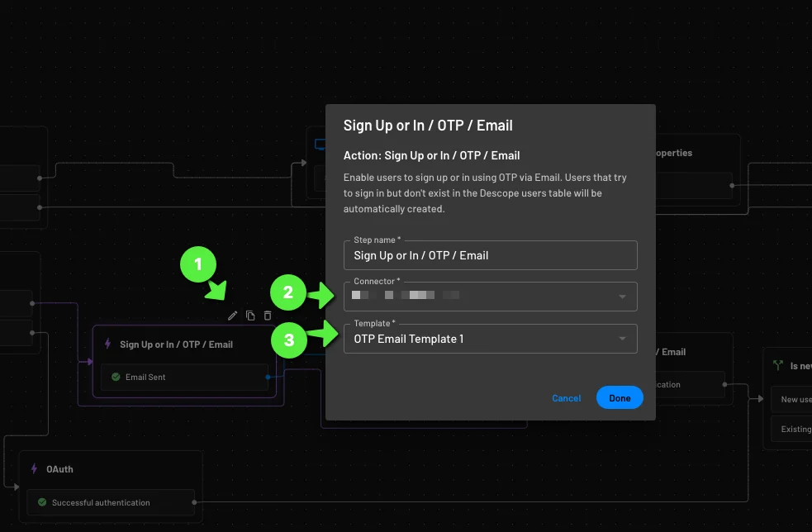Select the Email Sent output row
Screen dimensions: 812x532
[x=184, y=378]
